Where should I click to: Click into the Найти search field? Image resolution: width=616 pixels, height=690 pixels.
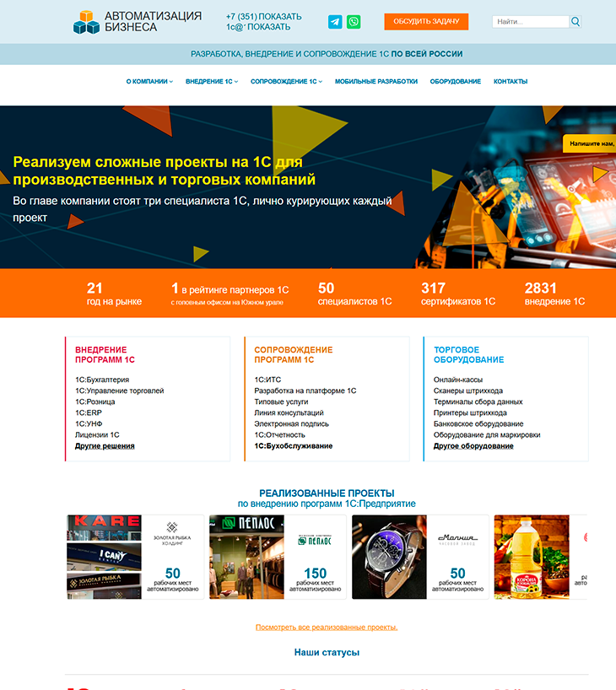pyautogui.click(x=531, y=22)
